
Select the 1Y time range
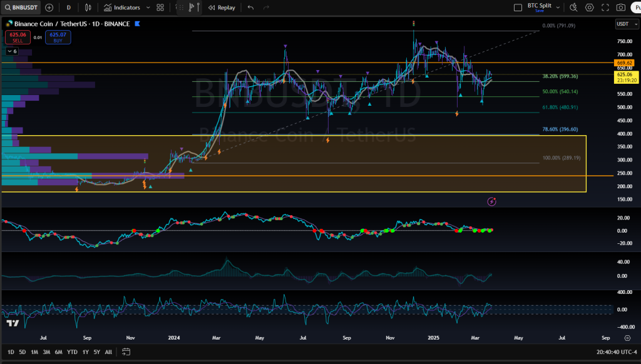tap(85, 351)
